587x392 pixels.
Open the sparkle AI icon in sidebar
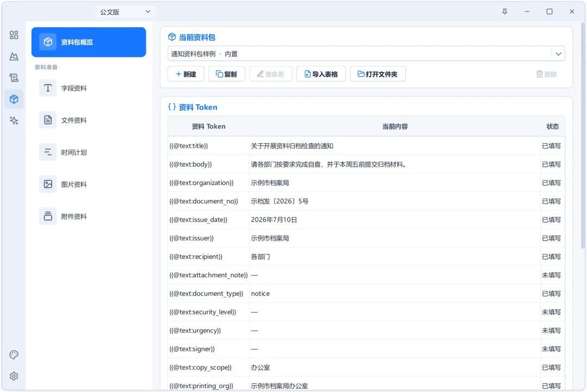click(14, 121)
